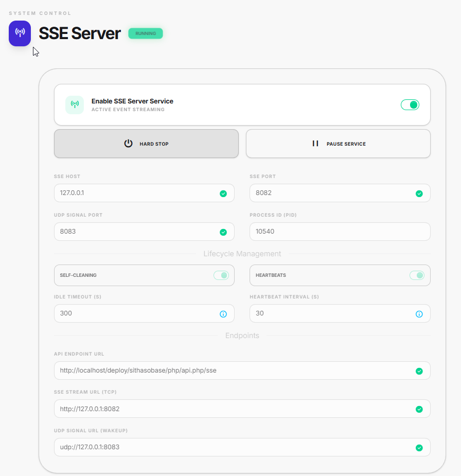Click the info icon in Heartbeat Interval field

pos(419,314)
